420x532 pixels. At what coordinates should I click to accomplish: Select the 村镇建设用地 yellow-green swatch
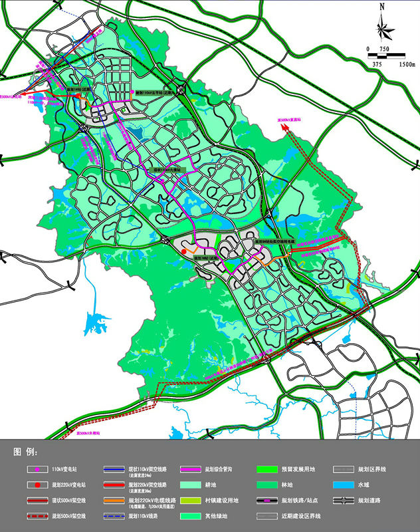pyautogui.click(x=190, y=500)
